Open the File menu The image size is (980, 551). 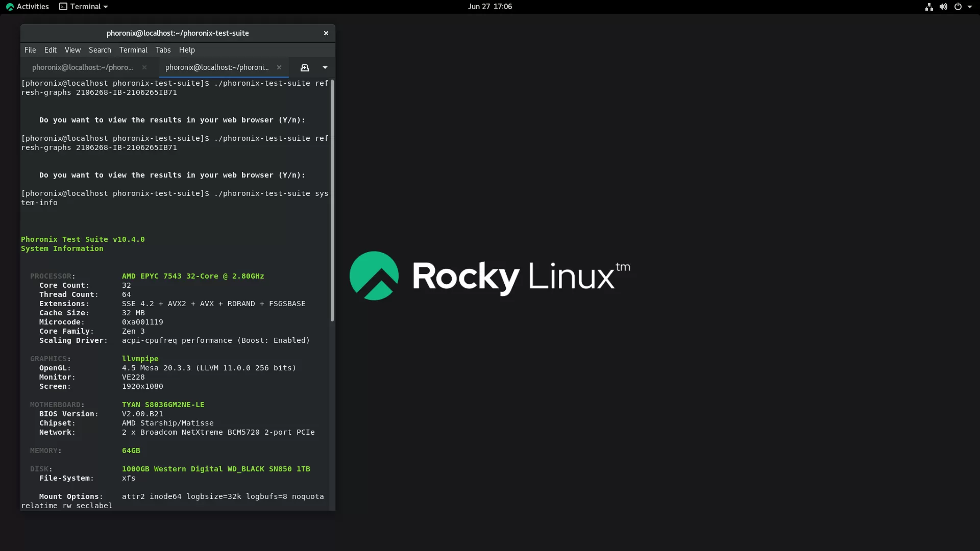click(x=30, y=49)
